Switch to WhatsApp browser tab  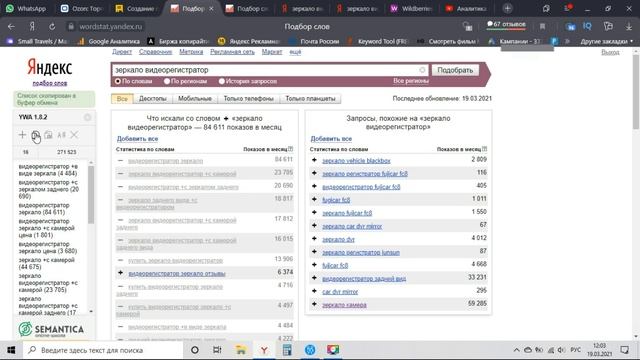click(x=27, y=9)
